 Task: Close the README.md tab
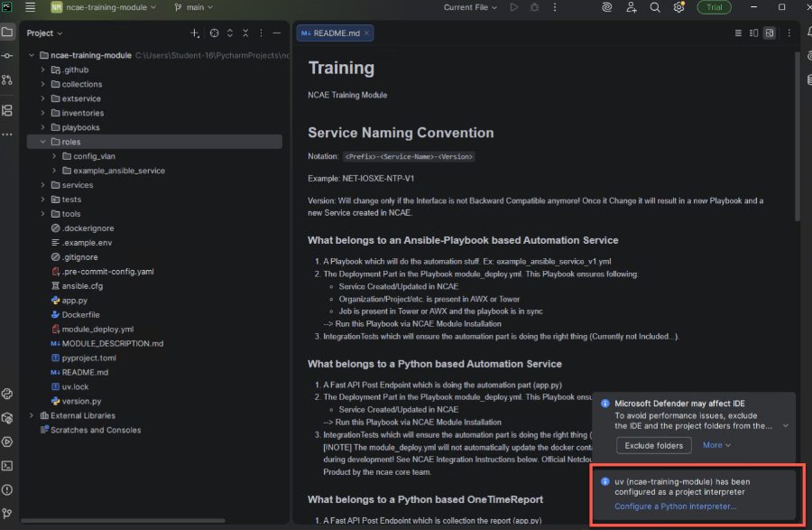(366, 33)
